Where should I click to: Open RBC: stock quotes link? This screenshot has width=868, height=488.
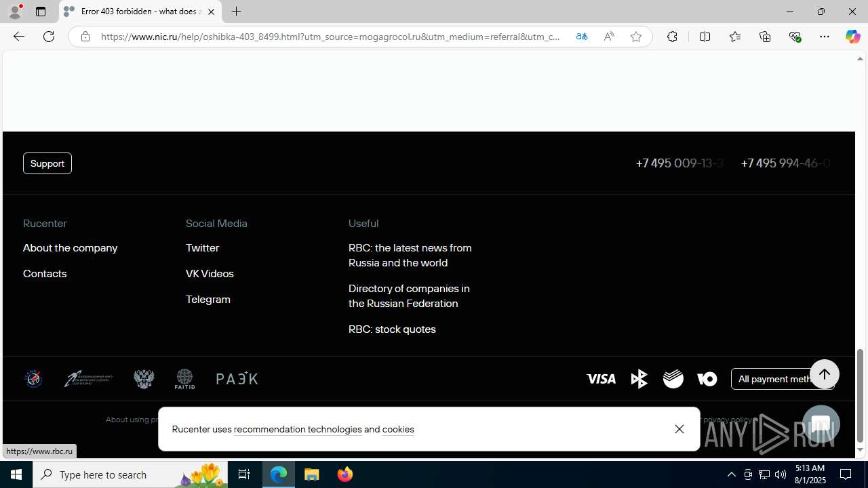click(x=392, y=329)
